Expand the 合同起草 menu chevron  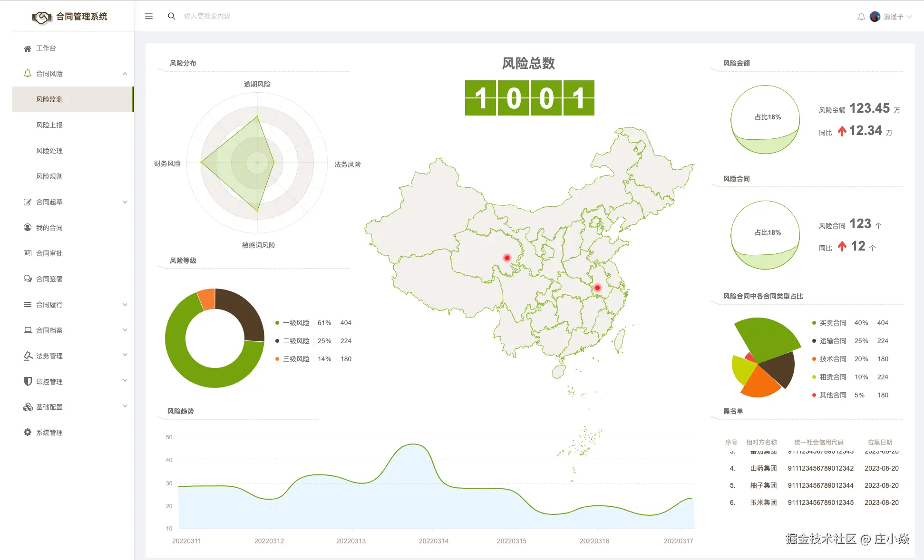(x=125, y=202)
